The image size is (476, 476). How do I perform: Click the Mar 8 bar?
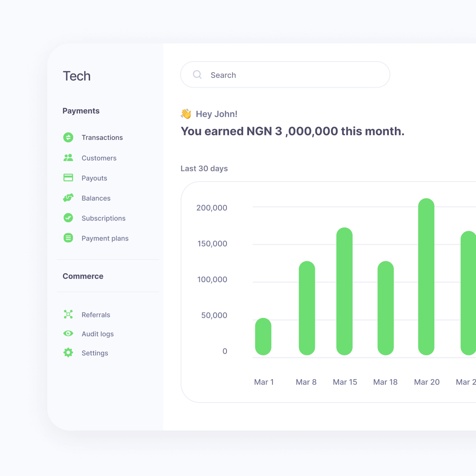(x=307, y=308)
